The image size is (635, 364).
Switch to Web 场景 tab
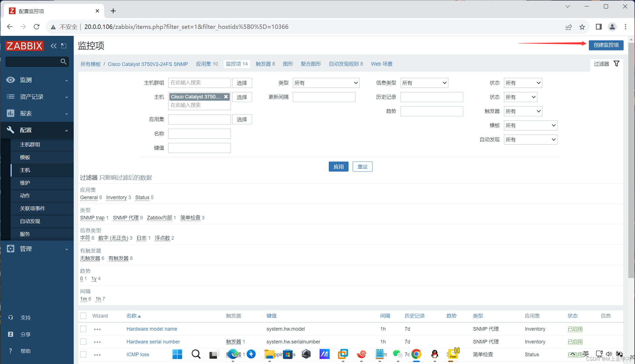click(382, 64)
